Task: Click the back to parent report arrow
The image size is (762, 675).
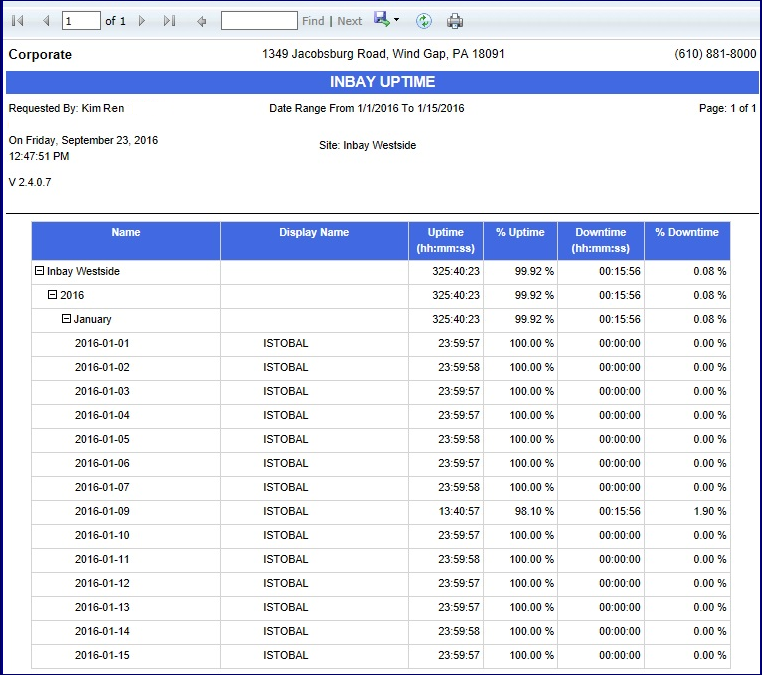Action: (x=202, y=21)
